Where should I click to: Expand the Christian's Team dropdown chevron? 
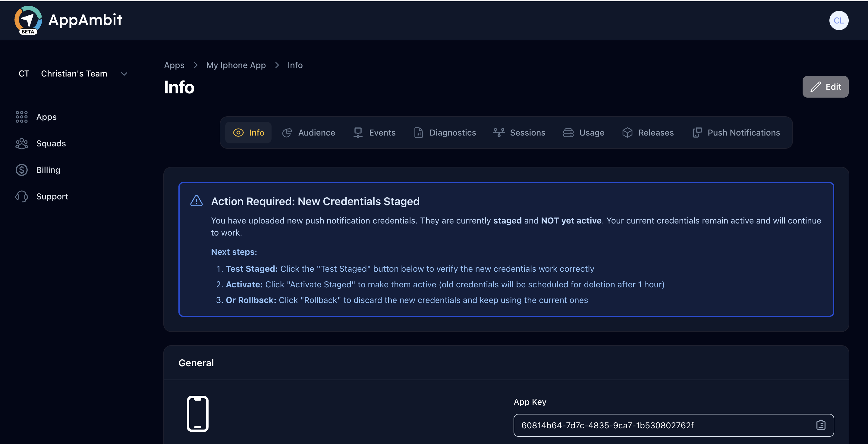124,74
